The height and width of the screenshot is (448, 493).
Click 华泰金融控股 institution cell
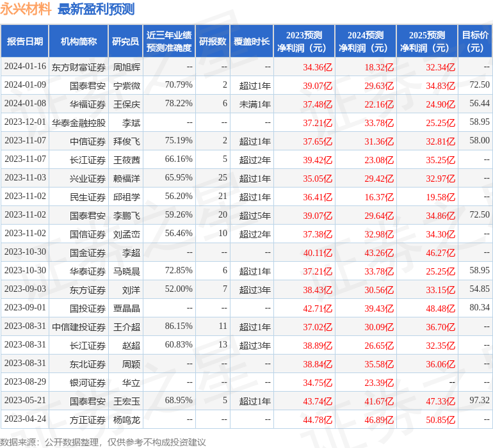click(79, 123)
